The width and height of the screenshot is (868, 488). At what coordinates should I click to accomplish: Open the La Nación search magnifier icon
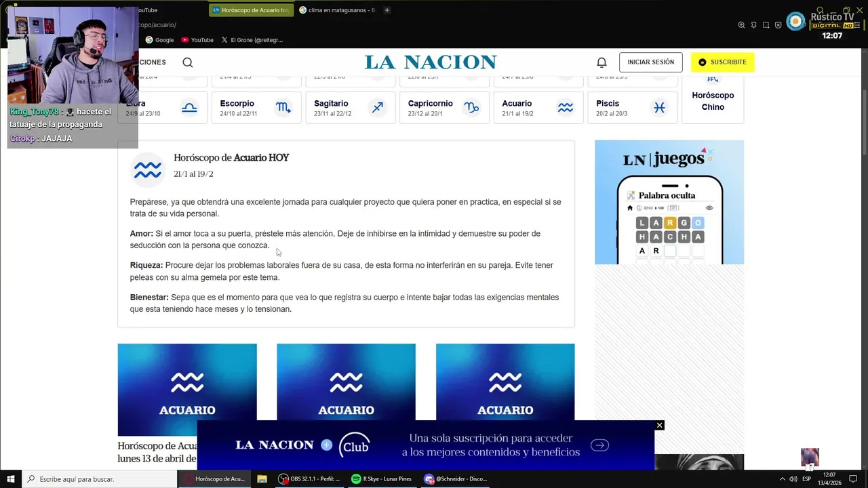[x=188, y=62]
